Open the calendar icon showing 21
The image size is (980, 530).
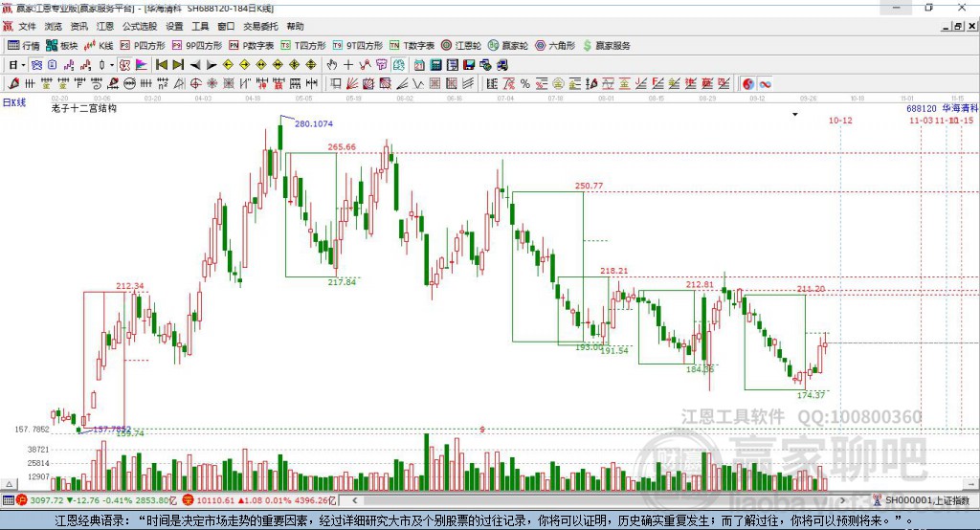pyautogui.click(x=419, y=64)
